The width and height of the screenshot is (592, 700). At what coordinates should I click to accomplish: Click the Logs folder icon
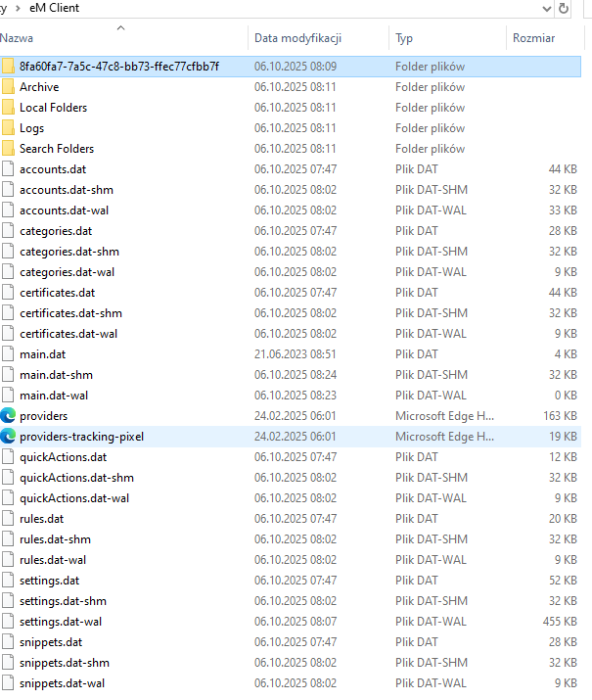tap(9, 128)
